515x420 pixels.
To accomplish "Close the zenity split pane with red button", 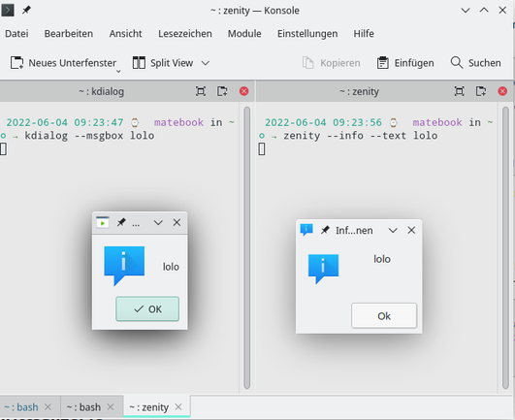I will 502,91.
